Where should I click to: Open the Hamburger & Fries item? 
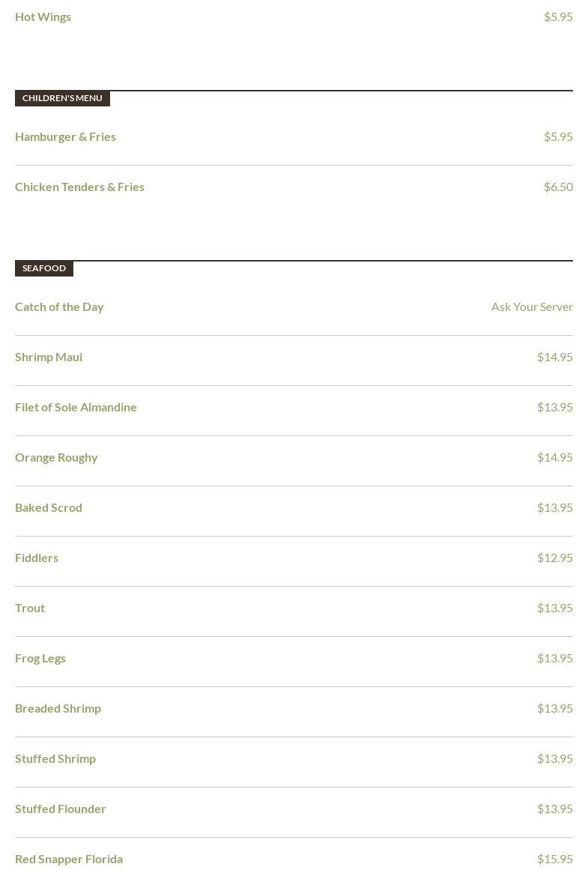pyautogui.click(x=65, y=137)
